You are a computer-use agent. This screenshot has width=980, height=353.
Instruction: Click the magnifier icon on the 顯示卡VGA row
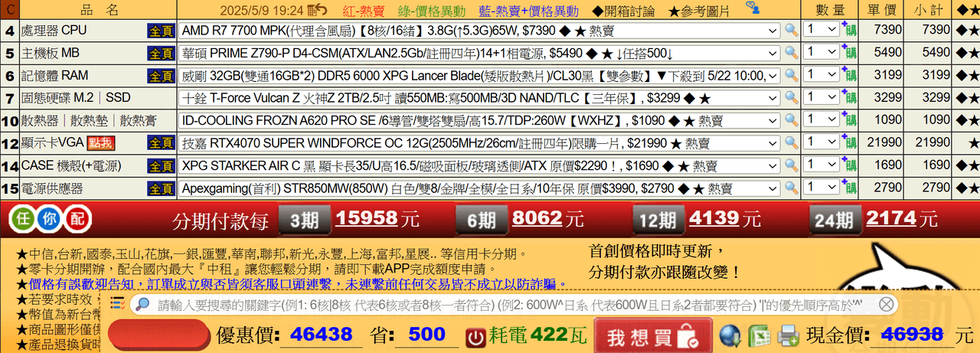[x=791, y=143]
